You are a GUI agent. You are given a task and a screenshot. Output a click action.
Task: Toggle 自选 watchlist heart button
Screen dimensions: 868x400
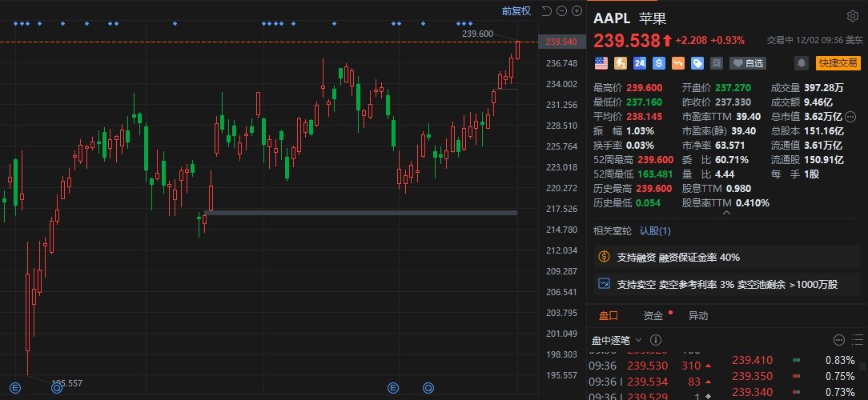point(748,62)
